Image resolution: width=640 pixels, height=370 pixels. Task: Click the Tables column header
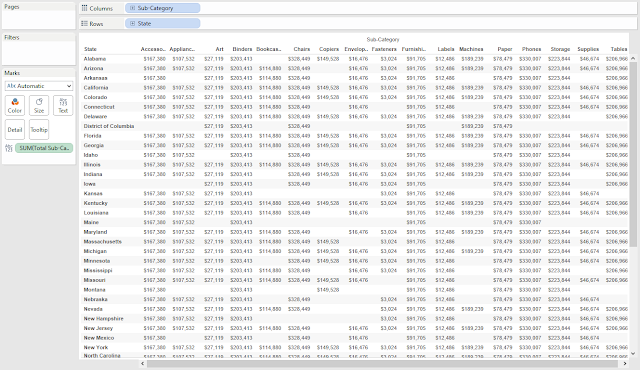(619, 49)
